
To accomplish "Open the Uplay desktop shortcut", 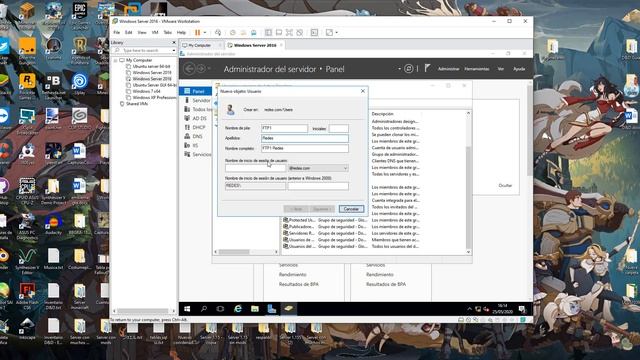I will coord(80,84).
